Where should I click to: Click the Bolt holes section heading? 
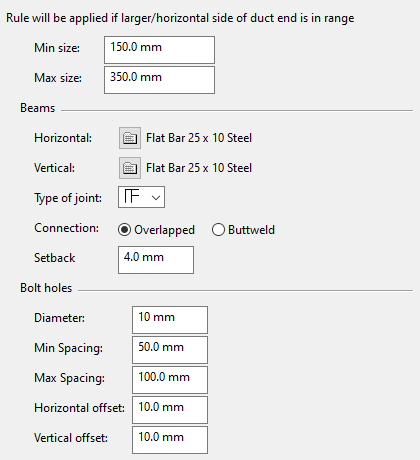point(46,288)
